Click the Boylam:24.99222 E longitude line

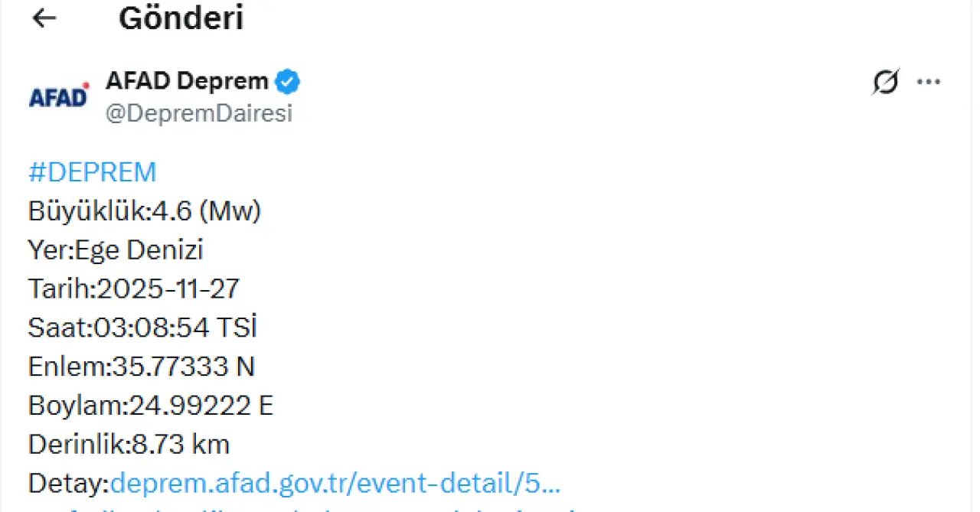151,406
